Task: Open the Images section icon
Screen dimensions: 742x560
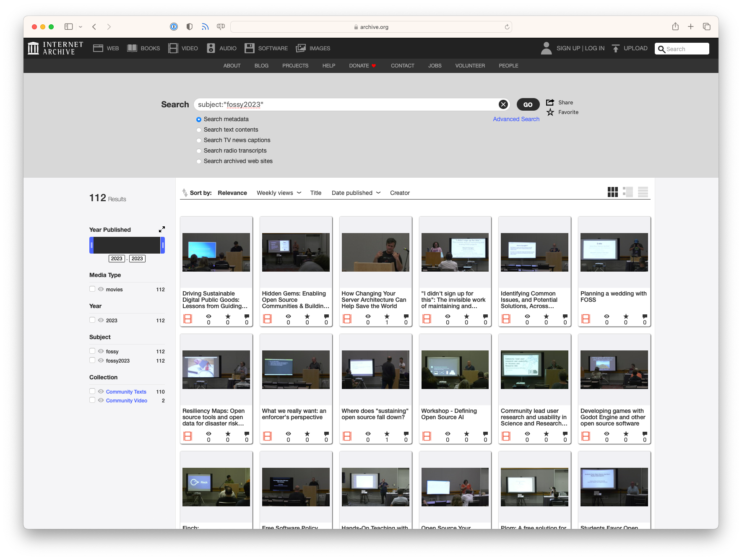Action: (301, 48)
